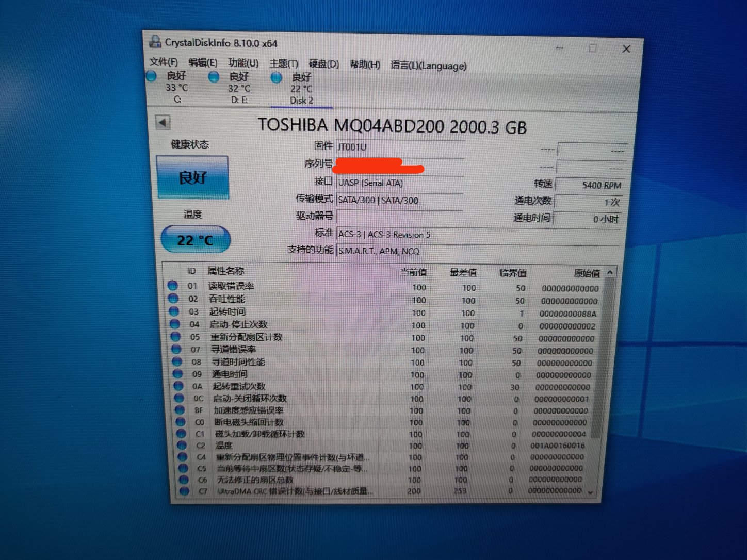The image size is (747, 560).
Task: Maximize the CrystalDiskInfo window
Action: point(593,48)
